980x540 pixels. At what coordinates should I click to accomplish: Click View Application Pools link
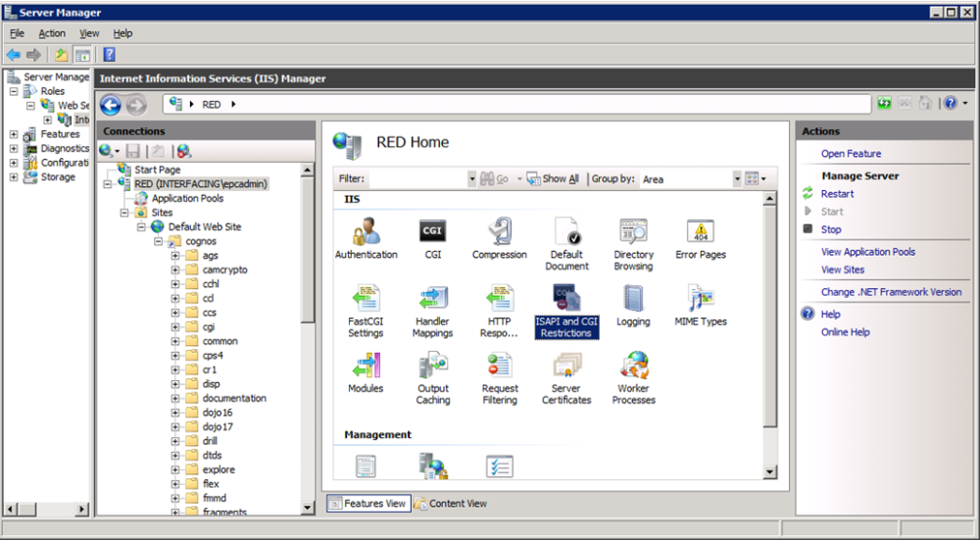868,252
